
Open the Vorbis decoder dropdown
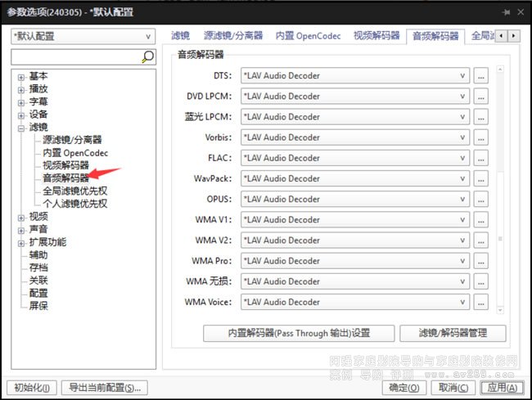(354, 137)
